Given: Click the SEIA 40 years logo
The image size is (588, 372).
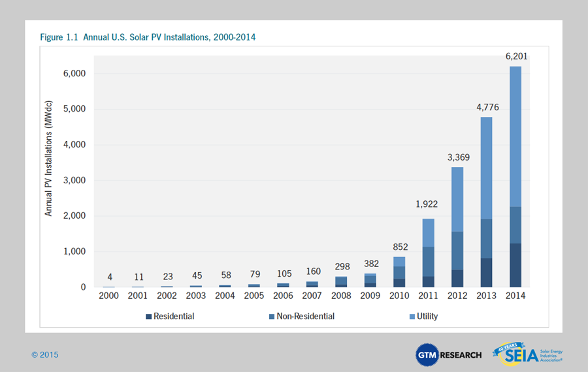Looking at the screenshot, I should coord(513,354).
